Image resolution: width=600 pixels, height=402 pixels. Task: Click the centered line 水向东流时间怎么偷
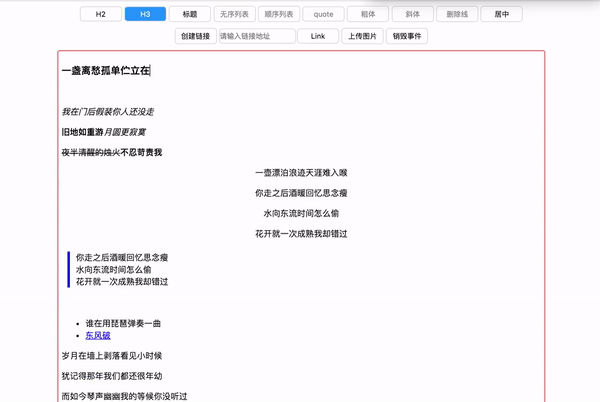pyautogui.click(x=301, y=213)
